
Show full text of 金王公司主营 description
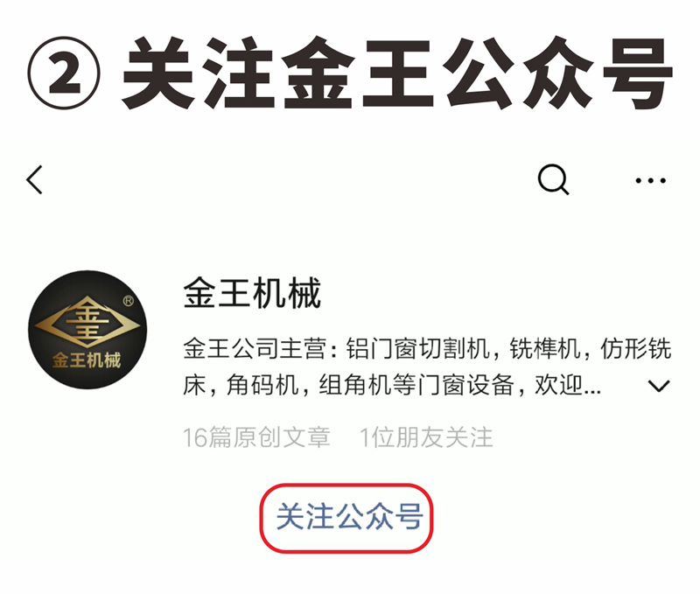point(427,367)
